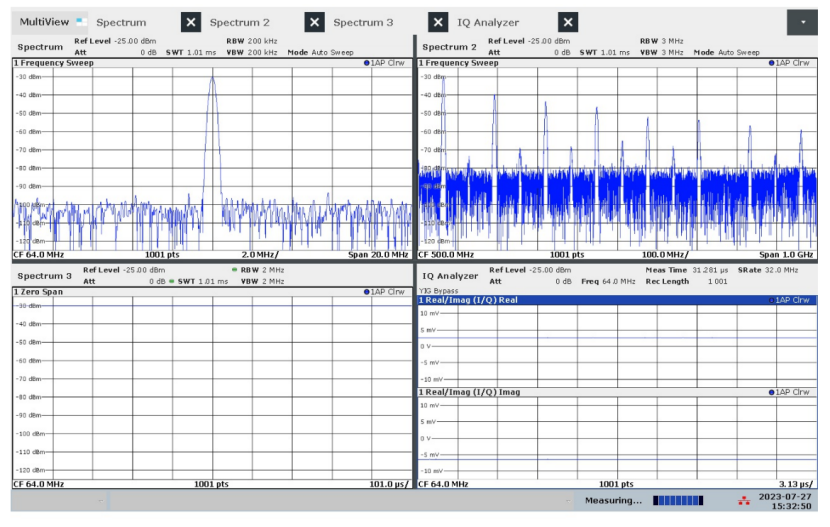The height and width of the screenshot is (527, 830).
Task: Close the Spectrum 3 tab
Action: pos(438,22)
